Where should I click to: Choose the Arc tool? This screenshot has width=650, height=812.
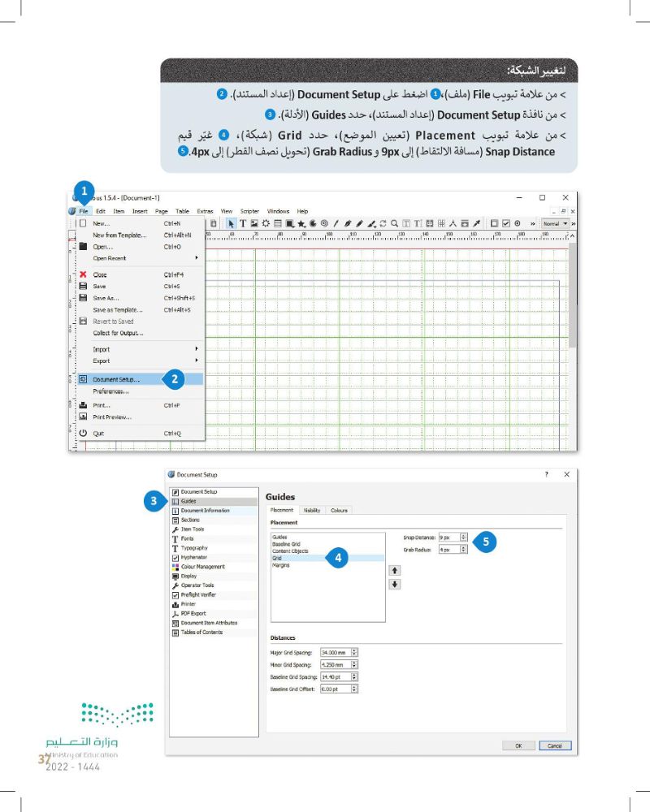(x=313, y=224)
